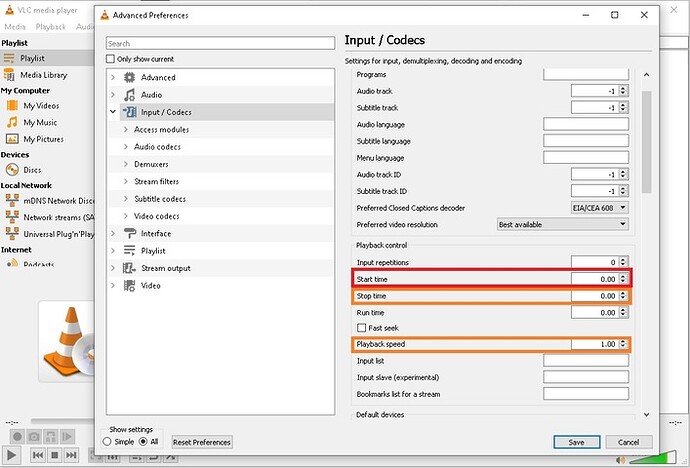The height and width of the screenshot is (468, 690).
Task: Click Save to apply preferences
Action: 576,442
